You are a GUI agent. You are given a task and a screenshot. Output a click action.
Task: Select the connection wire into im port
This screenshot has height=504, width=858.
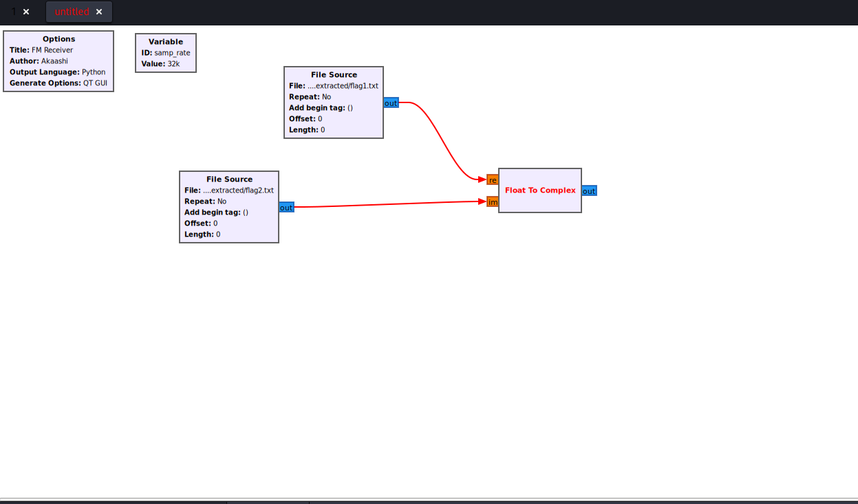click(389, 204)
